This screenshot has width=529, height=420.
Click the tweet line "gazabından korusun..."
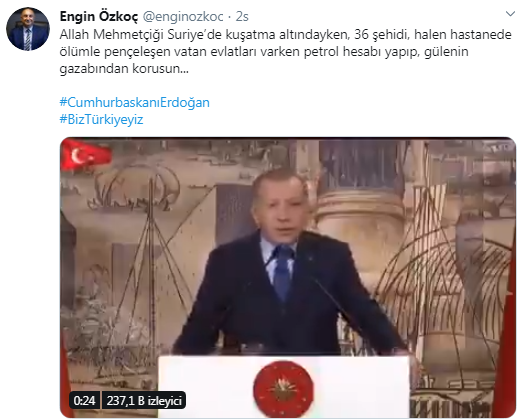pyautogui.click(x=124, y=68)
